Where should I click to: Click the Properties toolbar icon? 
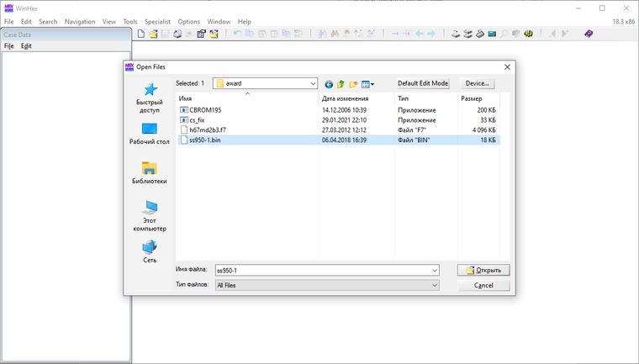pos(201,34)
